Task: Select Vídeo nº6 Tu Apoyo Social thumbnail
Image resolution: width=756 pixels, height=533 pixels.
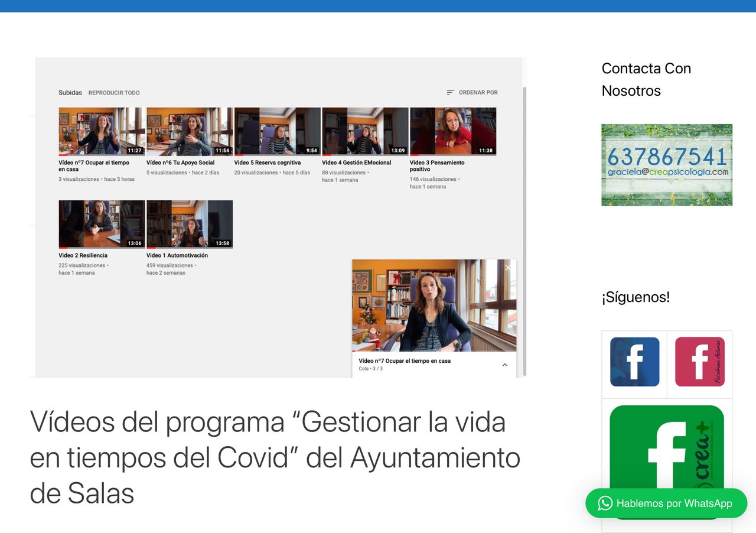Action: tap(190, 131)
